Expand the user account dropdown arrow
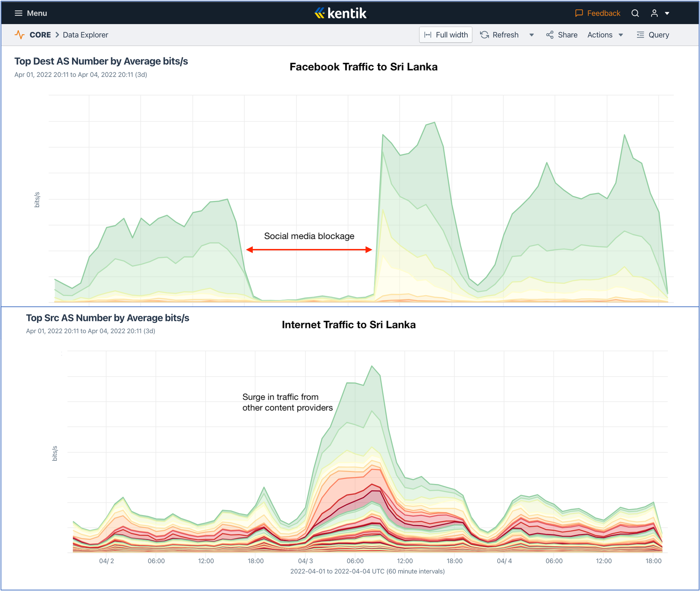700x591 pixels. pos(667,13)
